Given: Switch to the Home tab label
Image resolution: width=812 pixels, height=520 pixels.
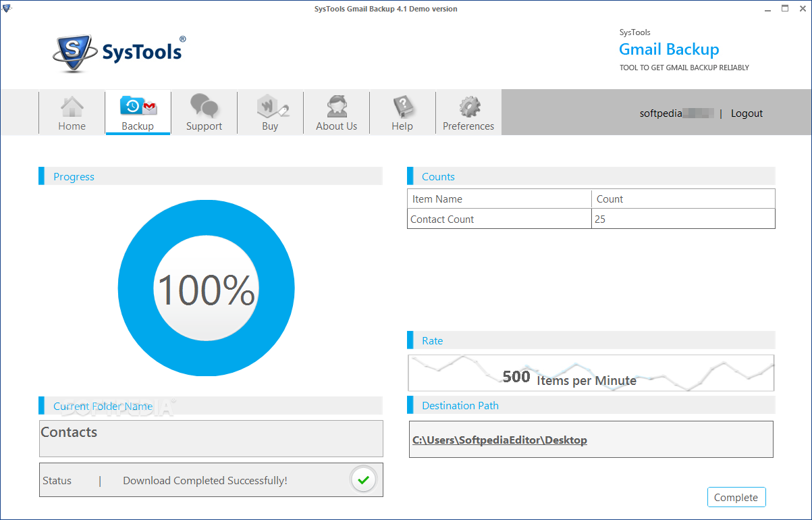Looking at the screenshot, I should [x=72, y=126].
